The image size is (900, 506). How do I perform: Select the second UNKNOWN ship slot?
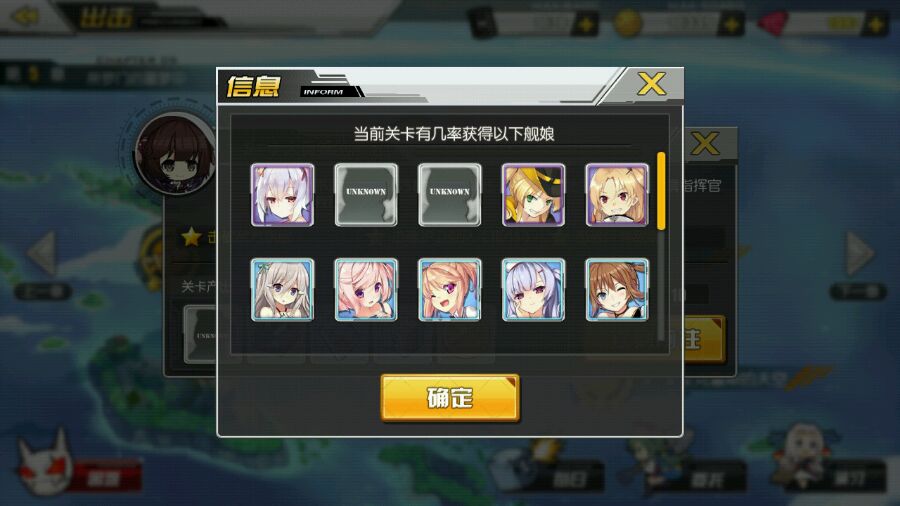tap(449, 194)
